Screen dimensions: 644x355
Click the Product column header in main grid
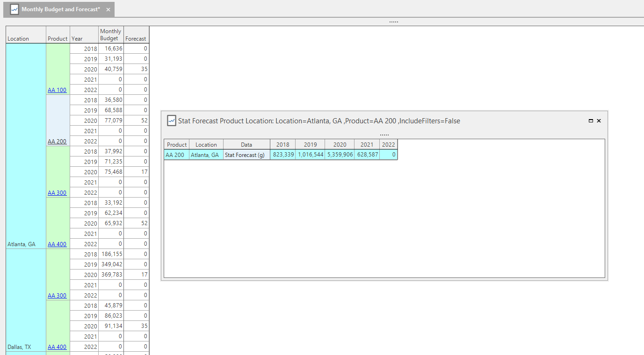pos(58,35)
